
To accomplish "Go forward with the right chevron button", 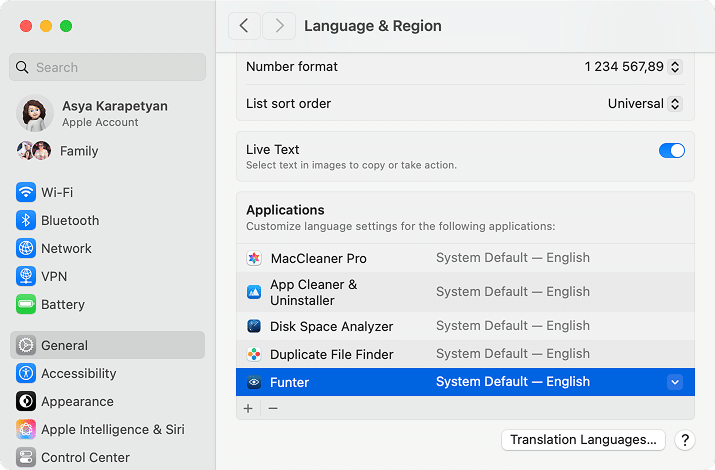I will click(x=279, y=26).
